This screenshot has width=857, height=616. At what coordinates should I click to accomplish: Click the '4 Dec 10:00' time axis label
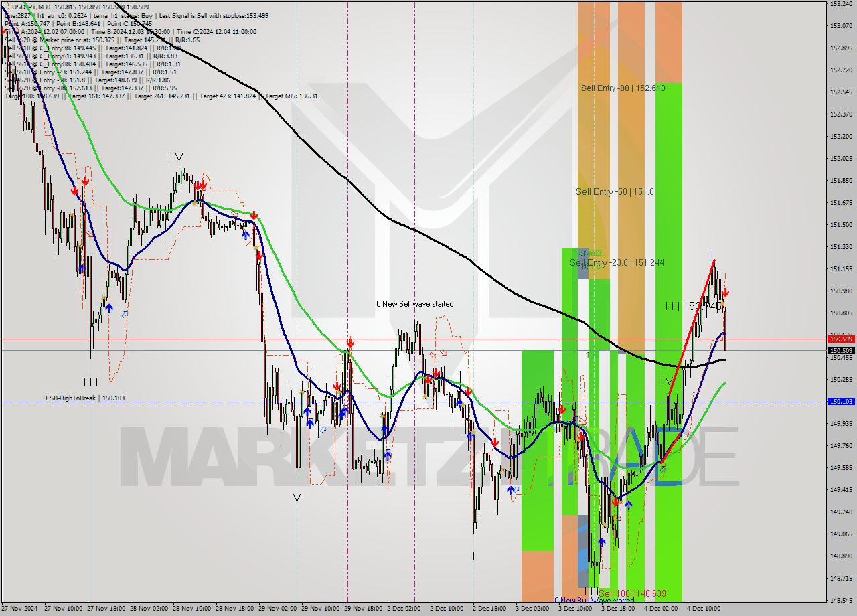704,609
